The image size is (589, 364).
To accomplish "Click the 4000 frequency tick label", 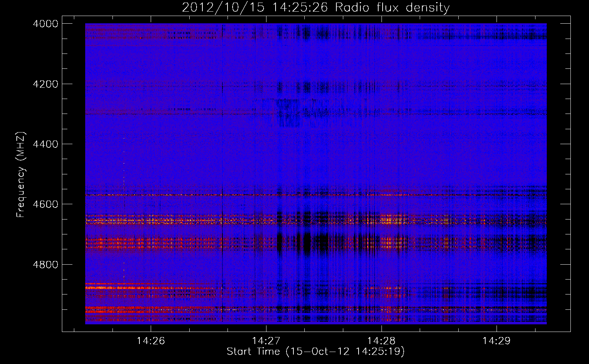I will (46, 24).
